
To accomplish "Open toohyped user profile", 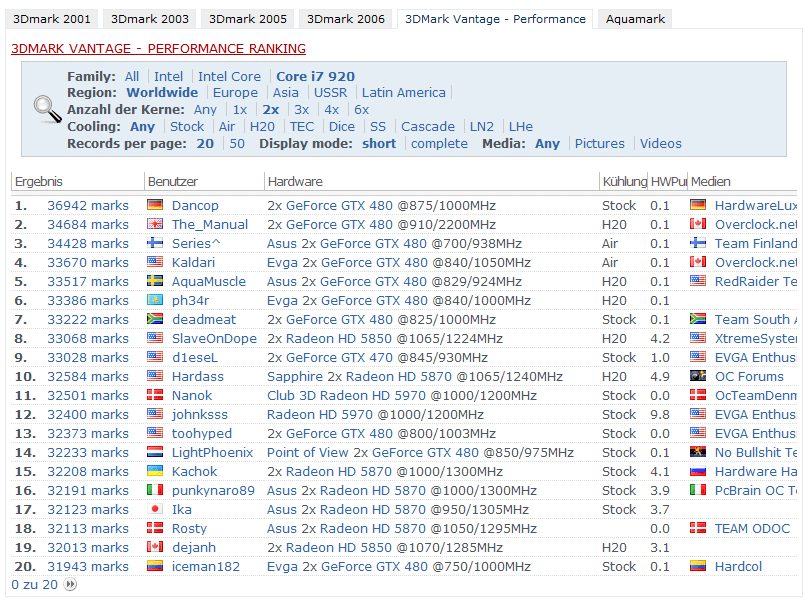I will click(x=201, y=434).
